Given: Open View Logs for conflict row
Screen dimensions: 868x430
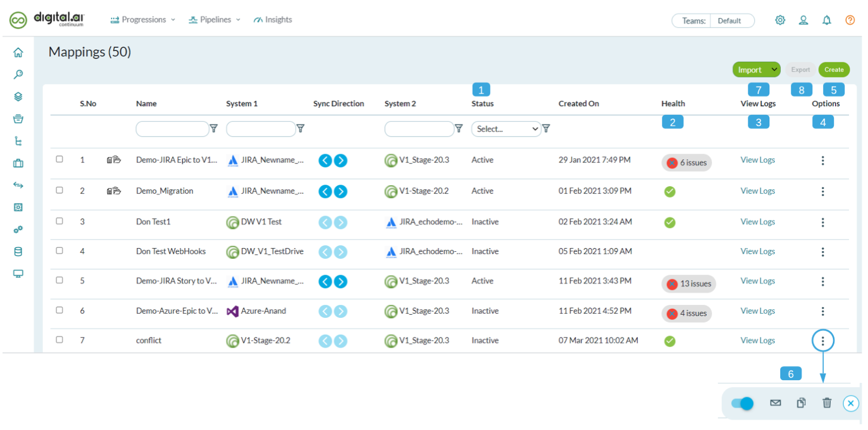Looking at the screenshot, I should (758, 340).
